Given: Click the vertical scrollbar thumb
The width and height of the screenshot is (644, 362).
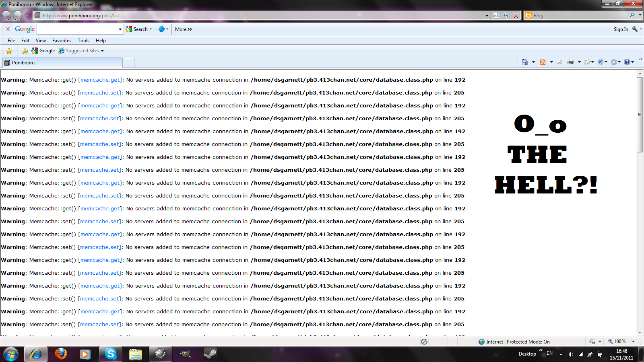Looking at the screenshot, I should tap(640, 115).
